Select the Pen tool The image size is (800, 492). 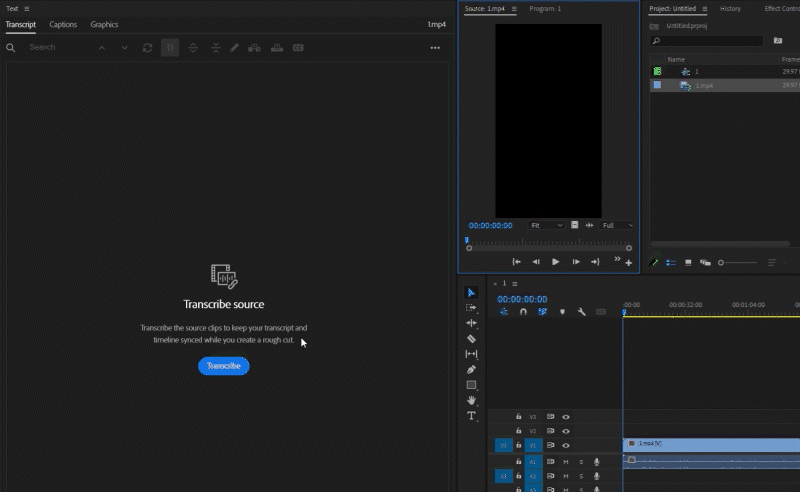coord(471,370)
